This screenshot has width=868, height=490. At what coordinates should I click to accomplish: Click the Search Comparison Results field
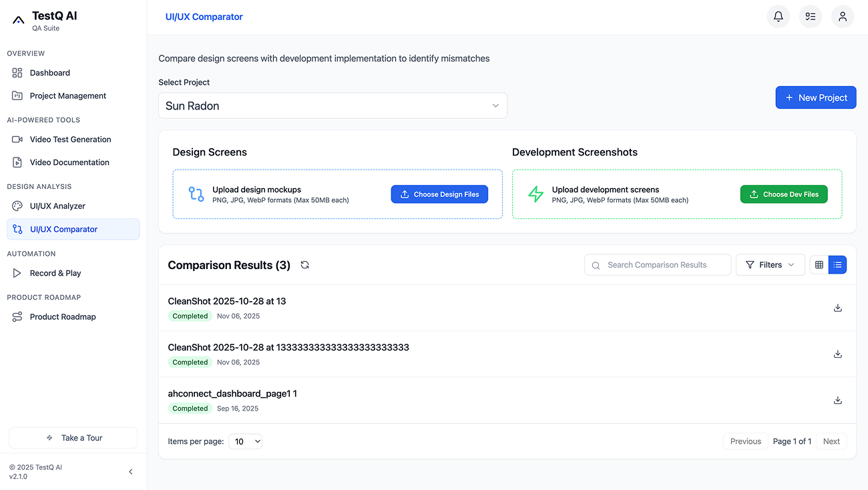[657, 264]
